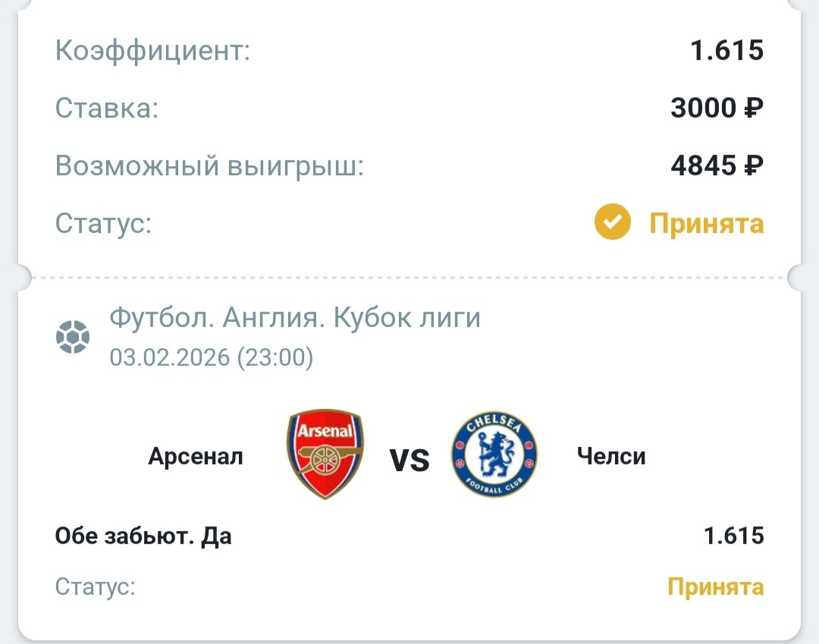
Task: Open the Футбол. Англия. Кубок лиги heading
Action: (x=295, y=318)
